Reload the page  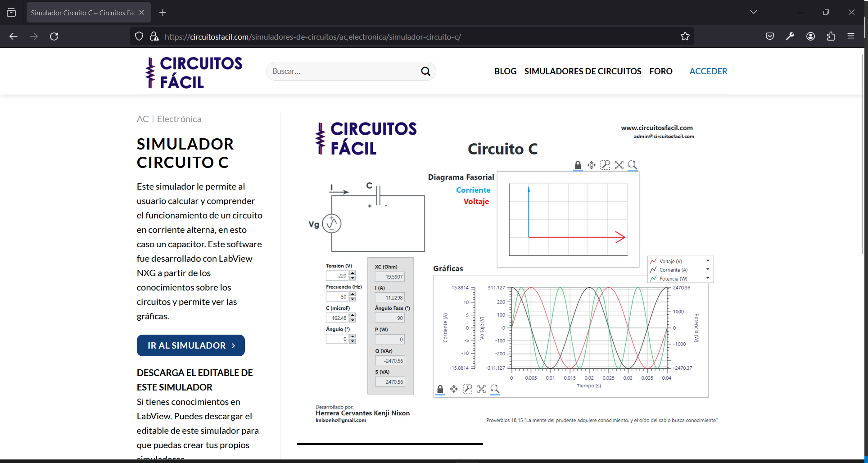pyautogui.click(x=54, y=36)
